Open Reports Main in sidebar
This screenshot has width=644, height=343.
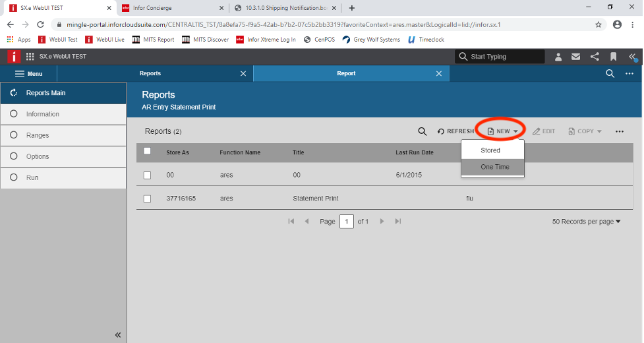(63, 93)
